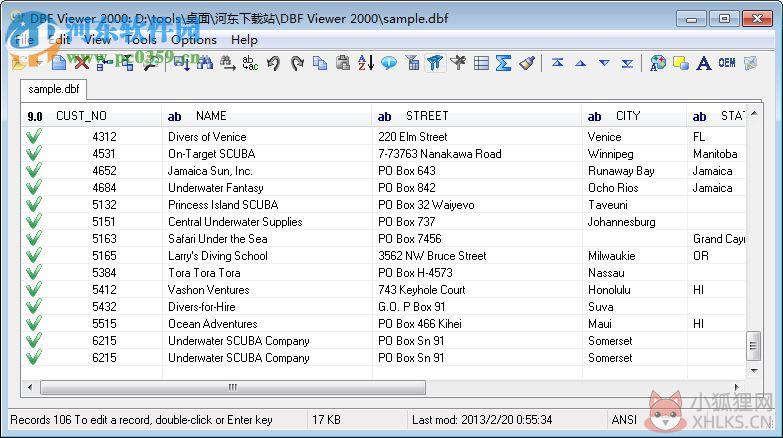Image resolution: width=783 pixels, height=438 pixels.
Task: Toggle the OEM codepage button
Action: coord(727,63)
